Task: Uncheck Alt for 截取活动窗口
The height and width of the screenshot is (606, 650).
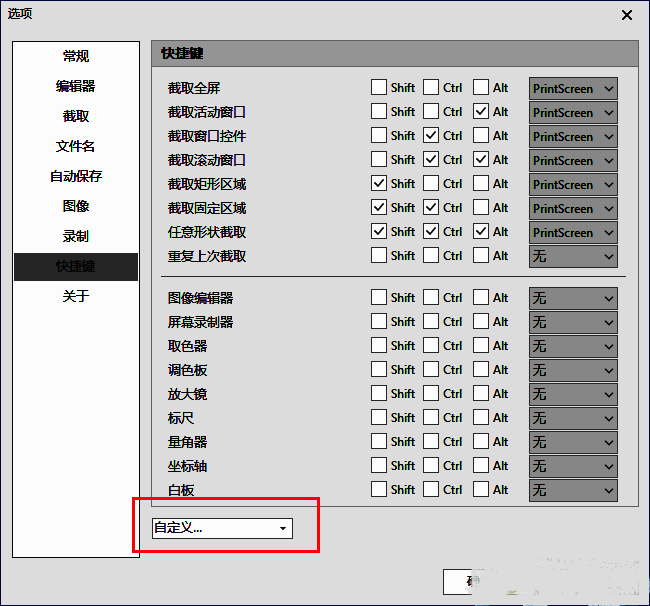Action: coord(481,112)
